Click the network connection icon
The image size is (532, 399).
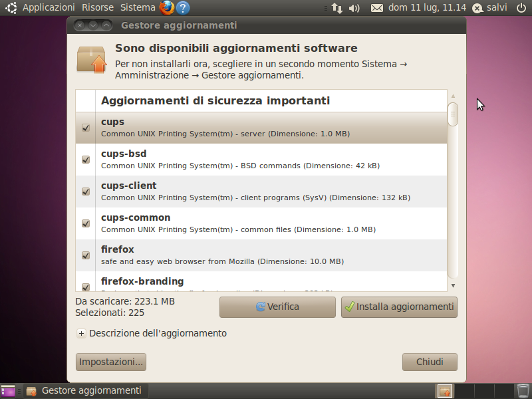[337, 8]
